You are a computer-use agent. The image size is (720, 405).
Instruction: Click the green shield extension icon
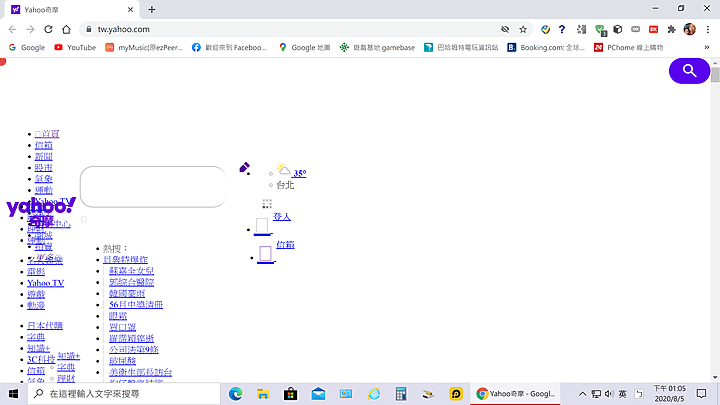click(600, 30)
